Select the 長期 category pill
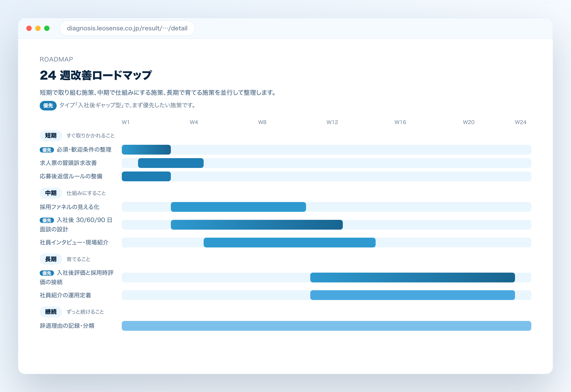571x392 pixels. (x=51, y=259)
